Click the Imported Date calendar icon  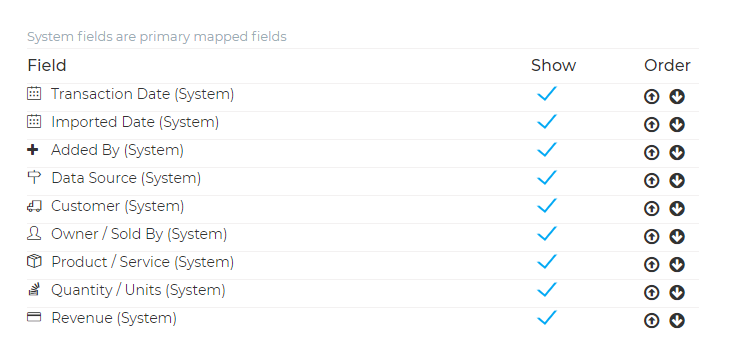[34, 121]
